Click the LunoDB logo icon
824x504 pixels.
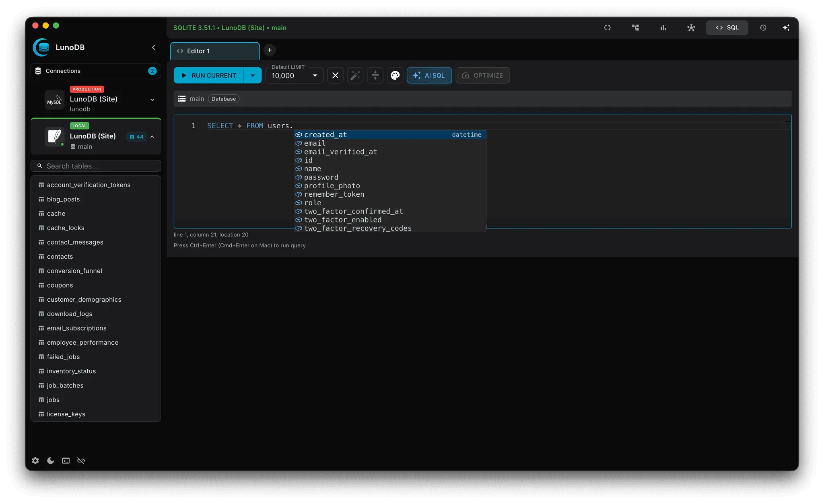pos(41,47)
